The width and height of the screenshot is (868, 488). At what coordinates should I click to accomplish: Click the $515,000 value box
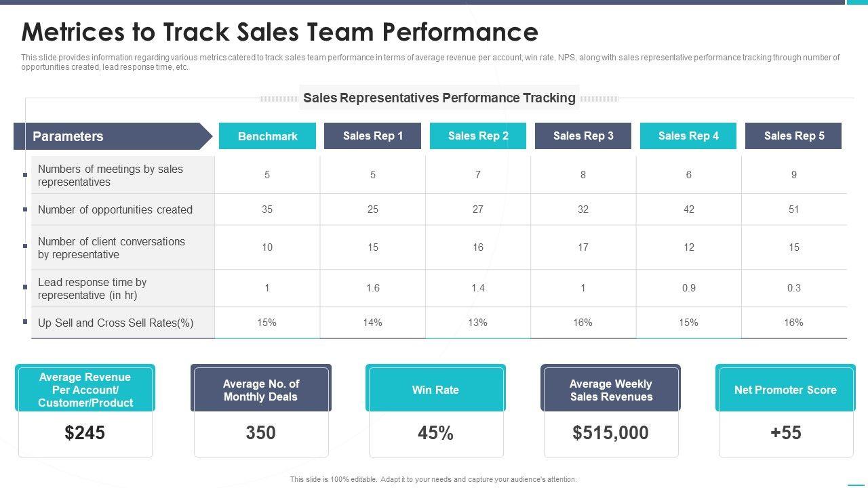[x=610, y=433]
